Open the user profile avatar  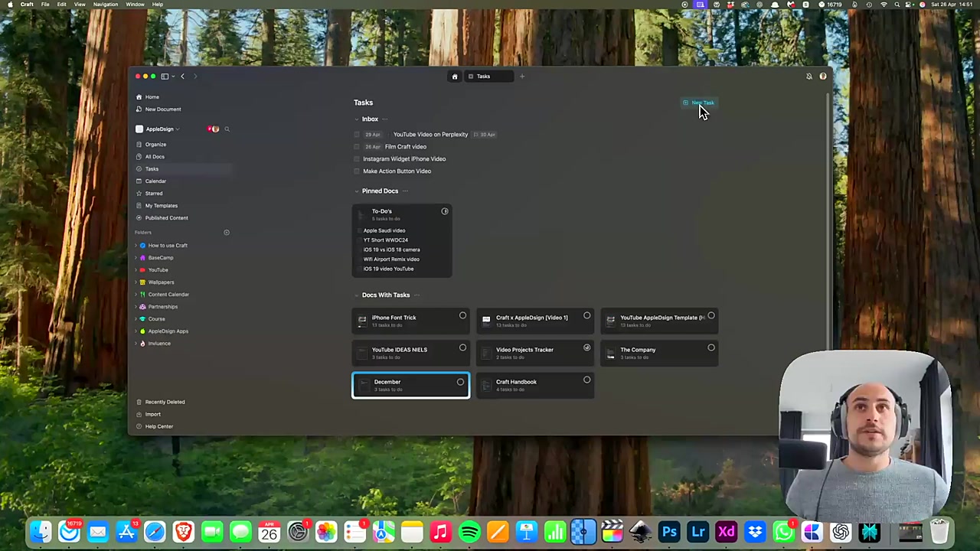pos(823,77)
